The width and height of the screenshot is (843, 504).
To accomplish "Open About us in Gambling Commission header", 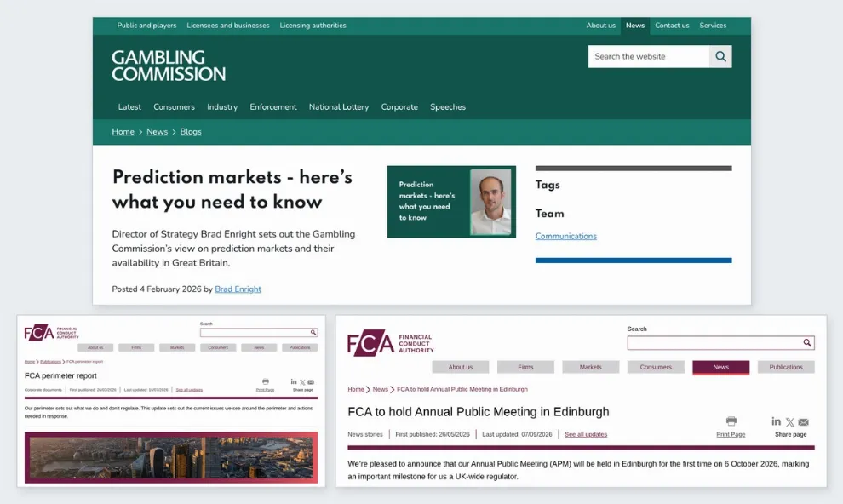I will pyautogui.click(x=600, y=26).
